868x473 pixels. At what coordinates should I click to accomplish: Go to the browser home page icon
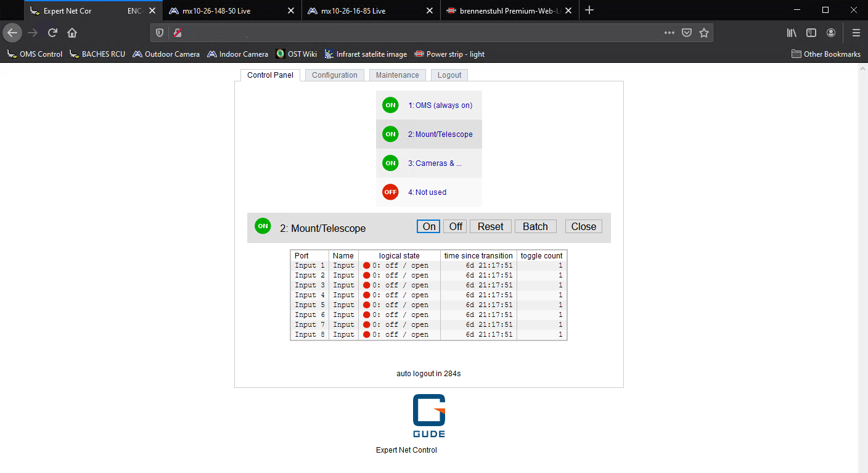(x=72, y=33)
